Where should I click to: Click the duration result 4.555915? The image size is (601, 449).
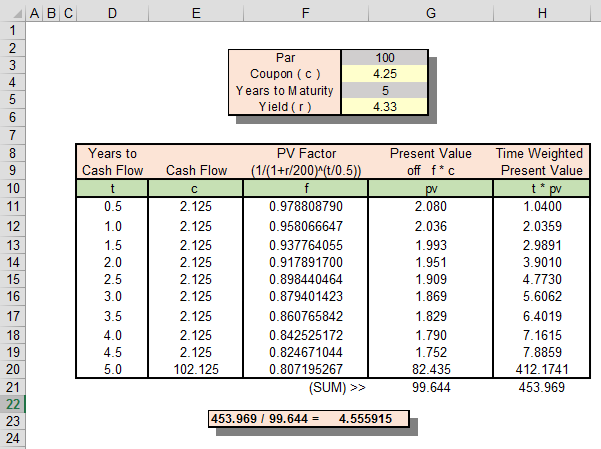tap(365, 419)
